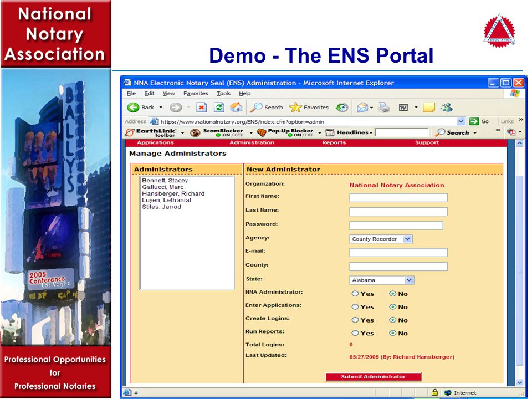Viewport: 532px width, 399px height.
Task: Open the Support nav link
Action: [x=427, y=142]
